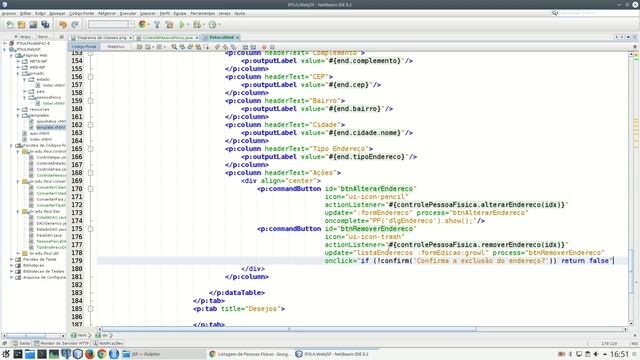Image resolution: width=640 pixels, height=360 pixels.
Task: Click the Profile Project clock icon
Action: tap(212, 24)
